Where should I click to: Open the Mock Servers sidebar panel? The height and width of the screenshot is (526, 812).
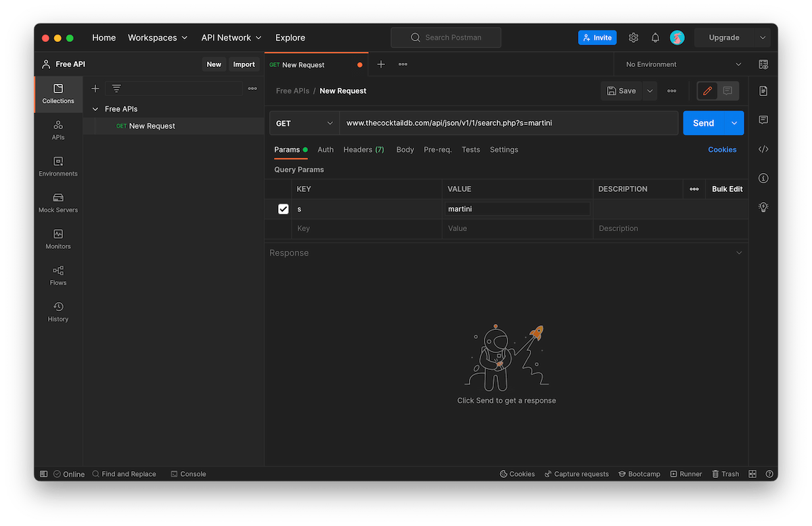58,204
